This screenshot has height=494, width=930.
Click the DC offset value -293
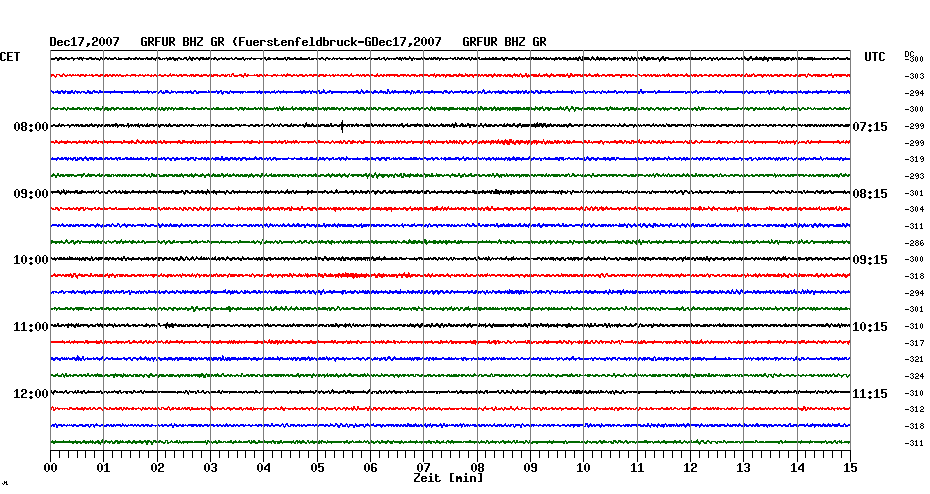coord(914,177)
